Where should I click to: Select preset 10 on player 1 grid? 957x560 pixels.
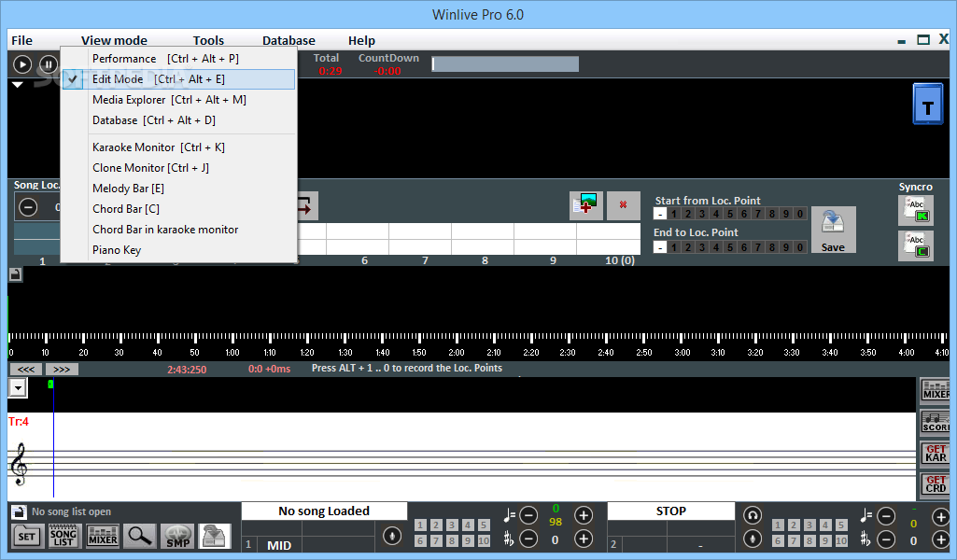(x=484, y=540)
